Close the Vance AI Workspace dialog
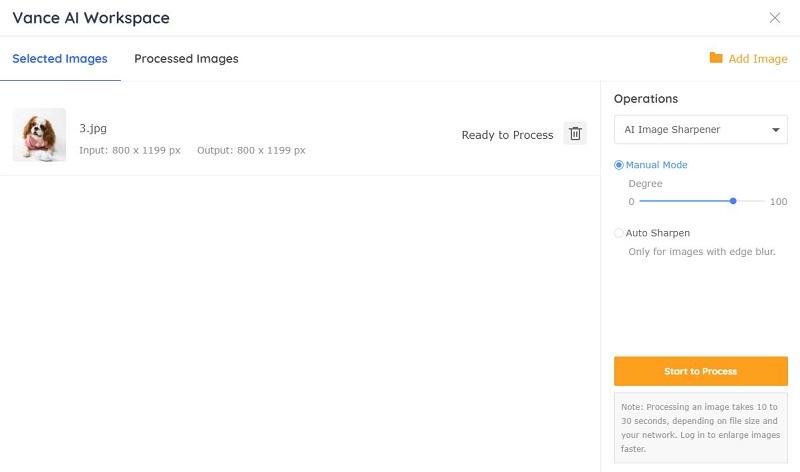Image resolution: width=800 pixels, height=472 pixels. point(774,18)
